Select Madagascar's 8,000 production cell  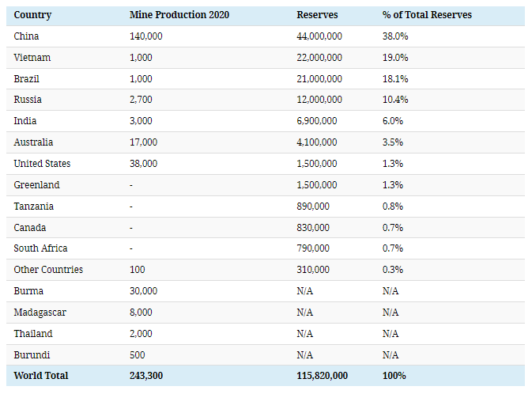[141, 312]
